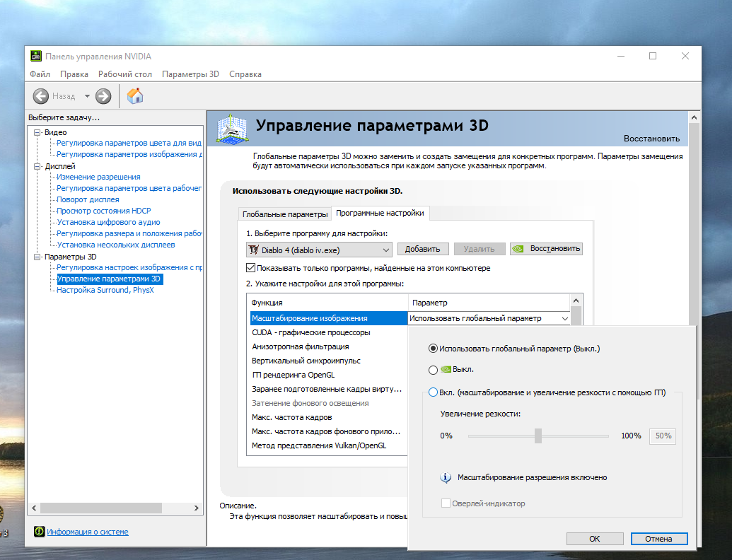Click the settings list scroll up arrow
Screen dimensions: 732x560
tap(576, 301)
